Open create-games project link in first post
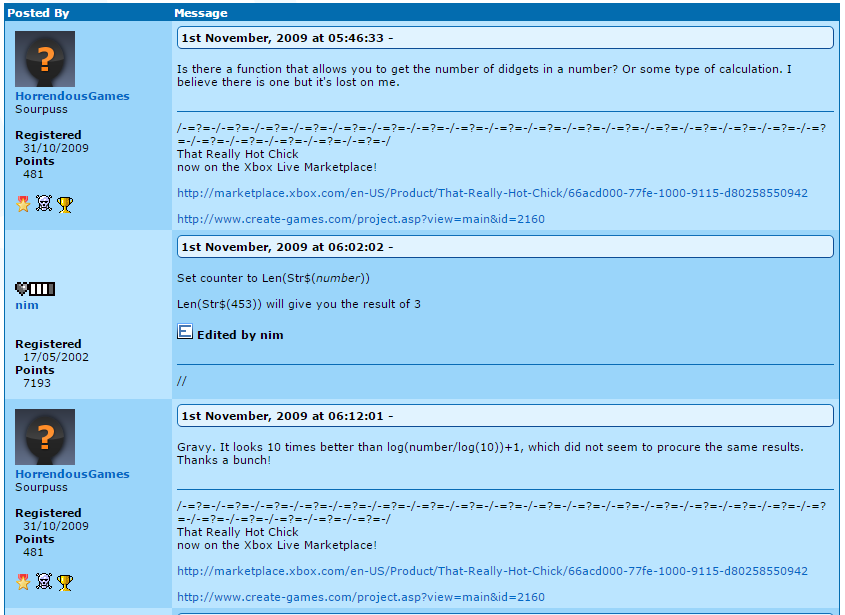Image resolution: width=845 pixels, height=615 pixels. [x=361, y=219]
